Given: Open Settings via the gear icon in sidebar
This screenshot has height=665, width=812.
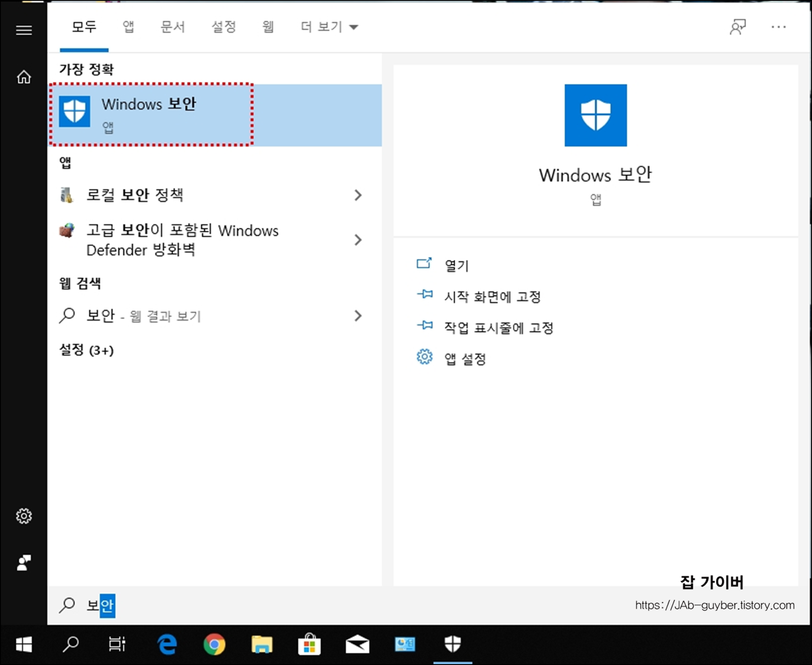Looking at the screenshot, I should click(x=23, y=516).
